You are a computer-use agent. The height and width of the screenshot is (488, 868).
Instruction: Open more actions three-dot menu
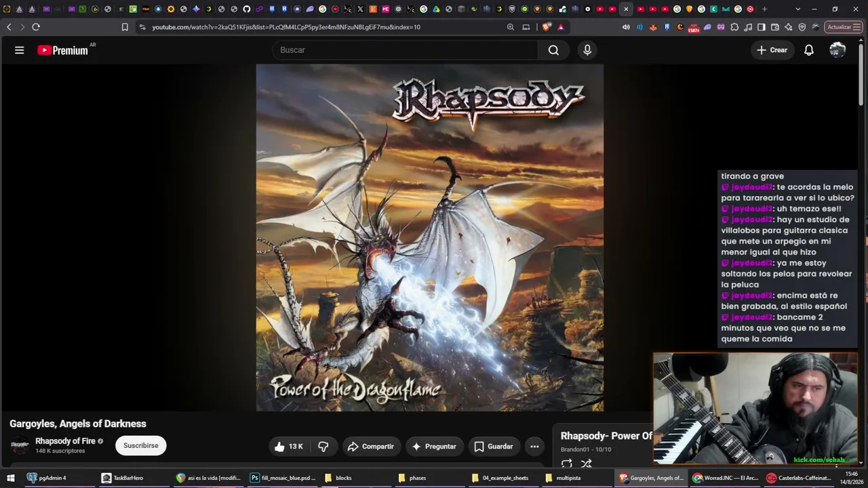tap(534, 447)
